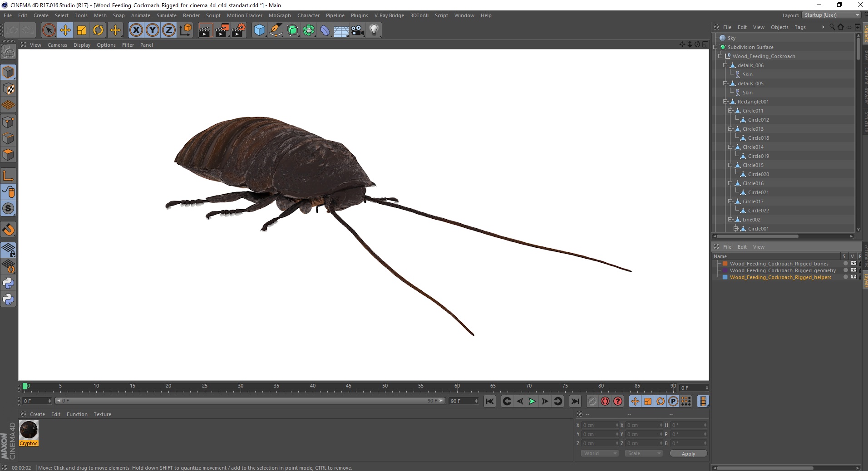Image resolution: width=868 pixels, height=471 pixels.
Task: Click the light bulb Light object icon
Action: pos(374,30)
